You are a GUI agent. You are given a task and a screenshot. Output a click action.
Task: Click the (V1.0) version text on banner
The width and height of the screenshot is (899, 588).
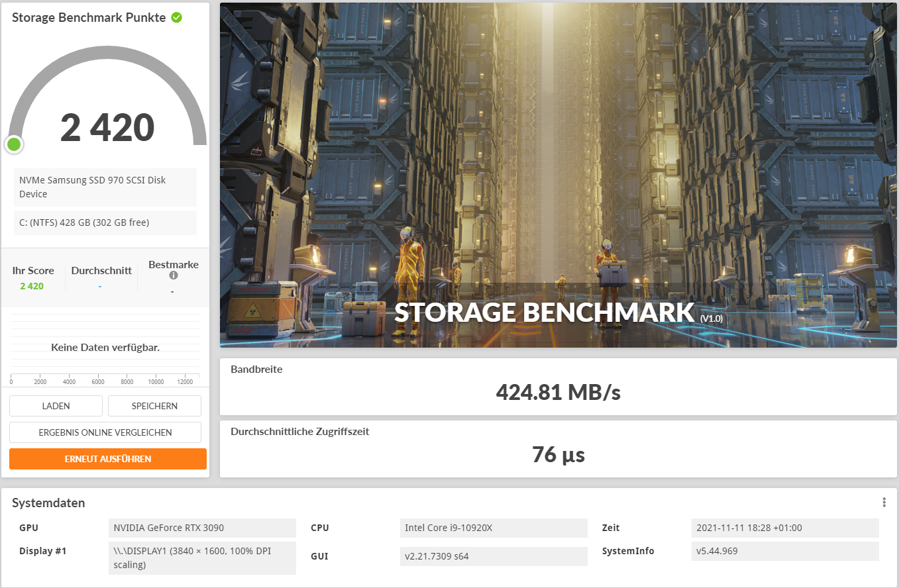pyautogui.click(x=711, y=318)
